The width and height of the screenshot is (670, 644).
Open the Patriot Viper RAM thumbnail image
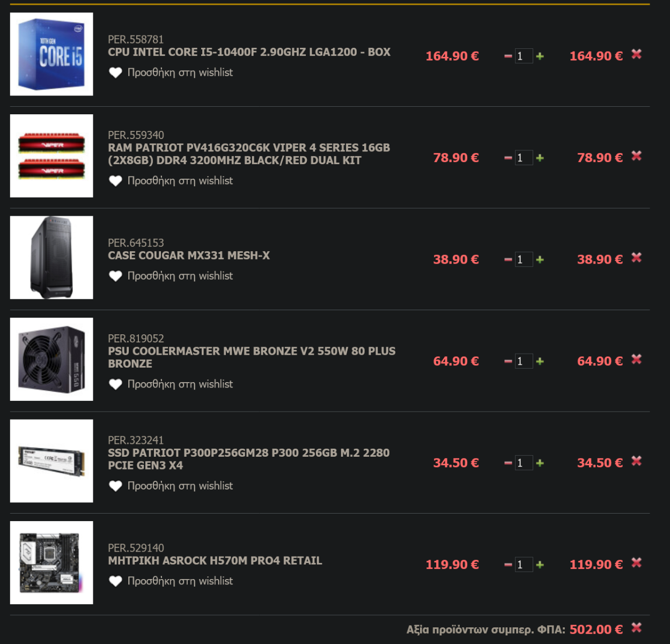[x=51, y=156]
